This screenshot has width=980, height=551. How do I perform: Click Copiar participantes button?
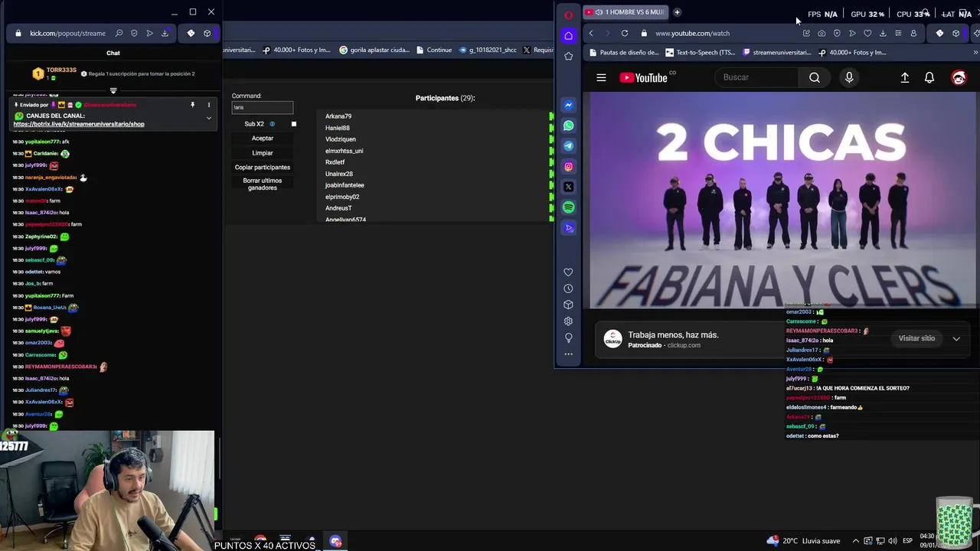coord(263,168)
